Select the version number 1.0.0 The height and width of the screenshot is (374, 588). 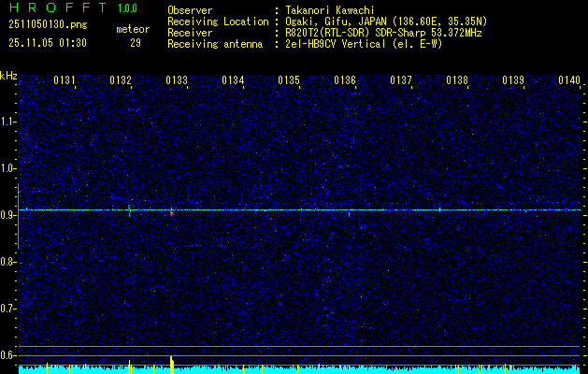[127, 8]
